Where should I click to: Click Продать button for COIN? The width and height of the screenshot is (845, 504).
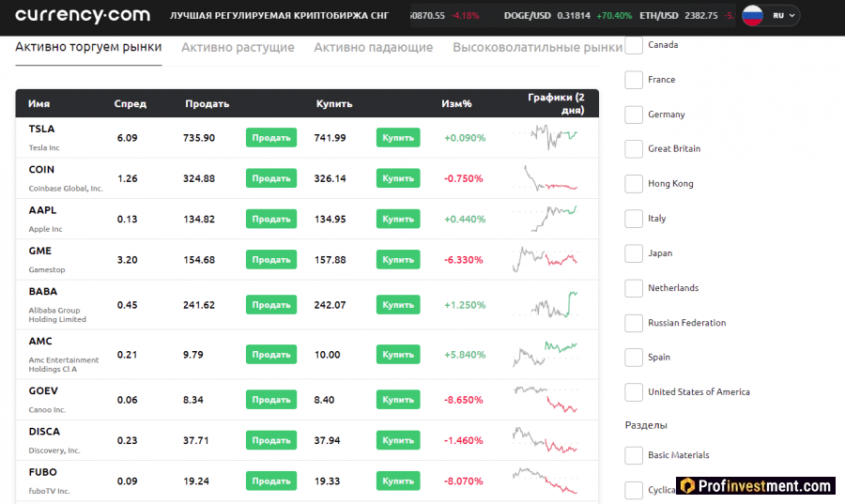(x=271, y=178)
